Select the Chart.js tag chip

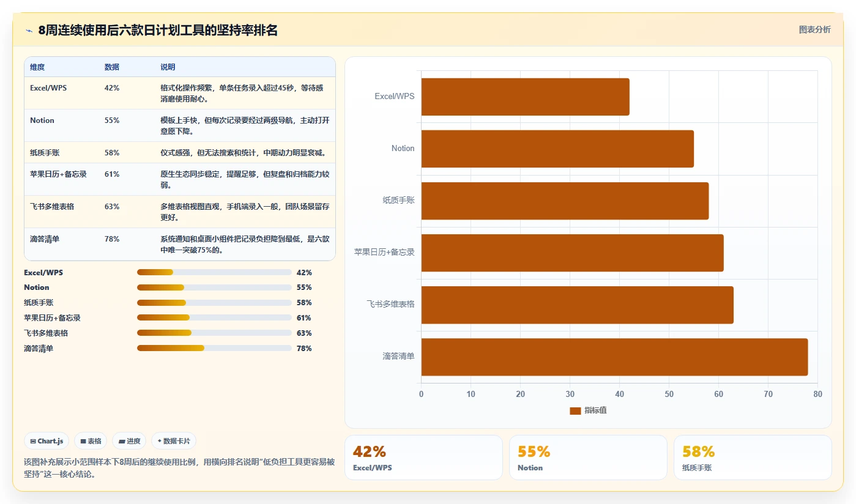click(x=47, y=441)
